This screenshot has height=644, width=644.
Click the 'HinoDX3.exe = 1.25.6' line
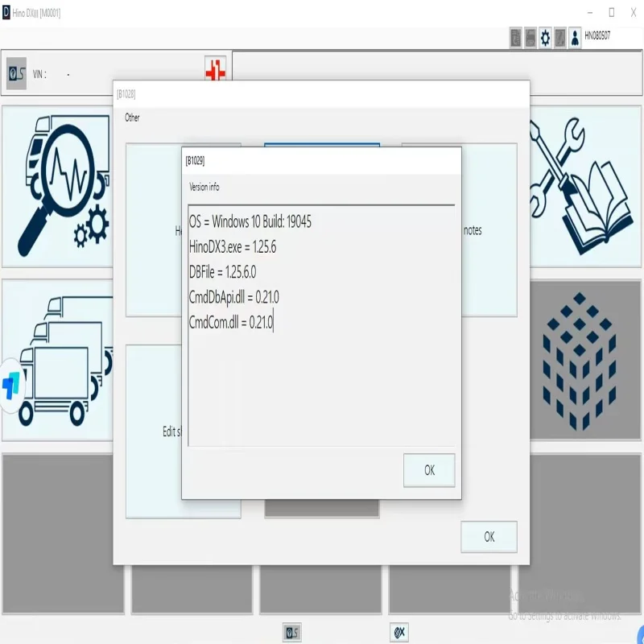pos(233,247)
